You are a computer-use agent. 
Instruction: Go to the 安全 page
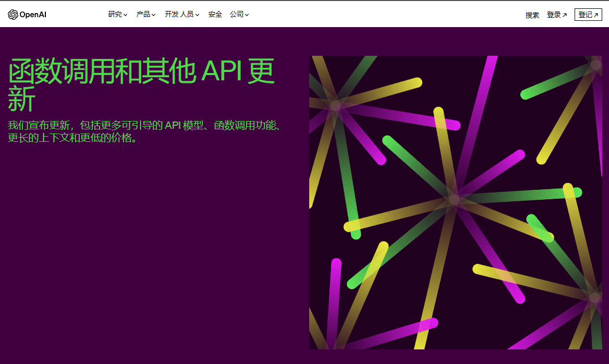[x=215, y=15]
